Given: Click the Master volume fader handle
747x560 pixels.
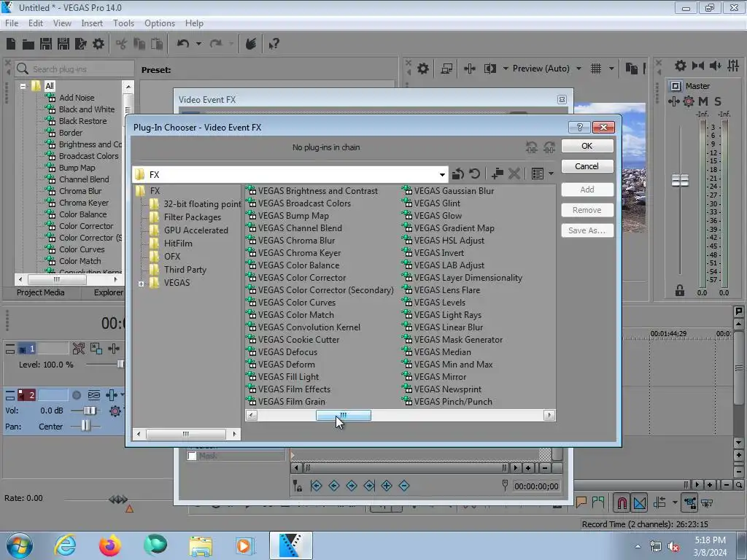Looking at the screenshot, I should [680, 181].
